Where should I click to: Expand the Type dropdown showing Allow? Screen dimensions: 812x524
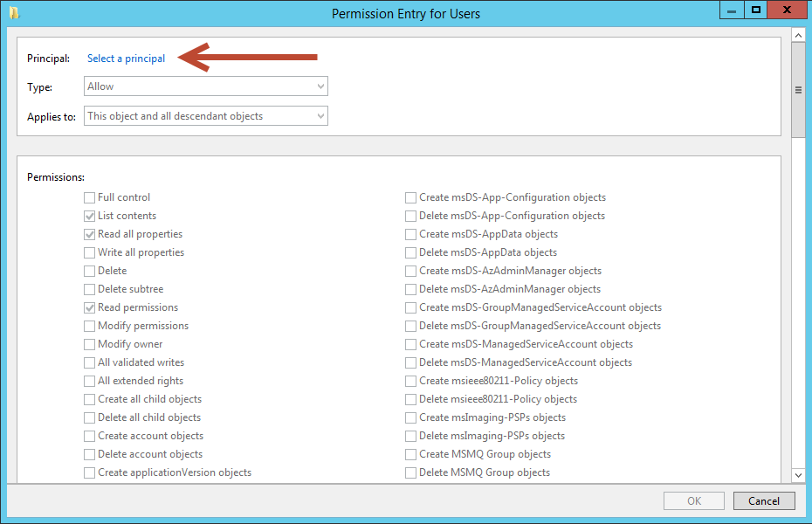click(x=205, y=86)
